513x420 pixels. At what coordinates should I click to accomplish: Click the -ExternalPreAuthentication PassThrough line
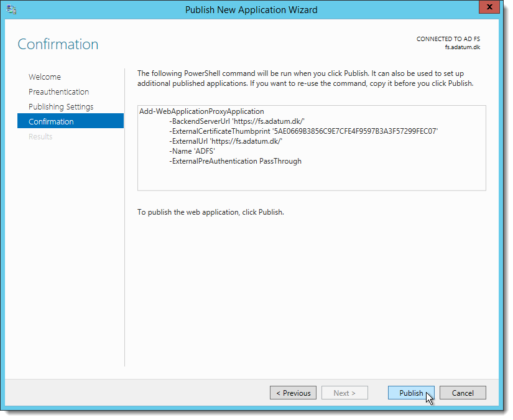[235, 161]
